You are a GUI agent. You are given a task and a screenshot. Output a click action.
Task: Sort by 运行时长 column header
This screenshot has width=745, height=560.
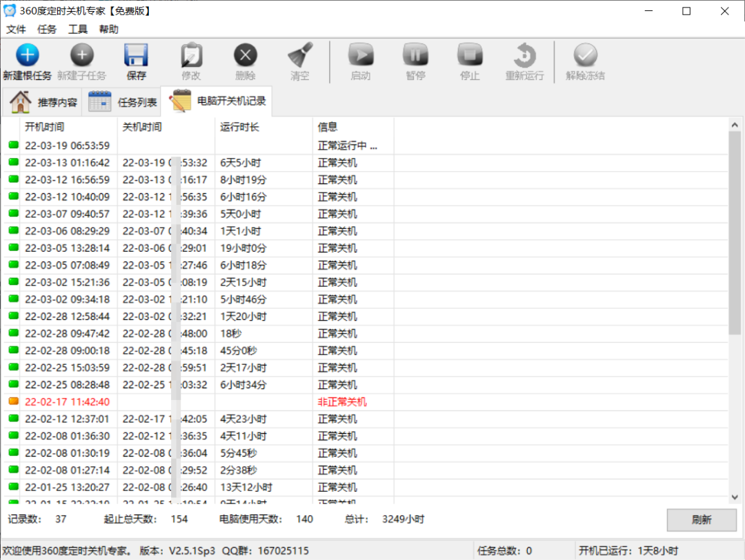[x=264, y=127]
